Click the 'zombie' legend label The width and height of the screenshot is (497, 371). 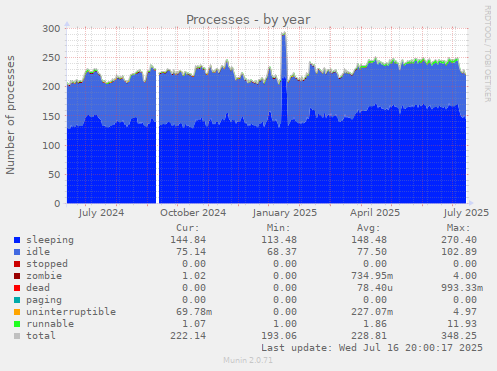click(44, 276)
